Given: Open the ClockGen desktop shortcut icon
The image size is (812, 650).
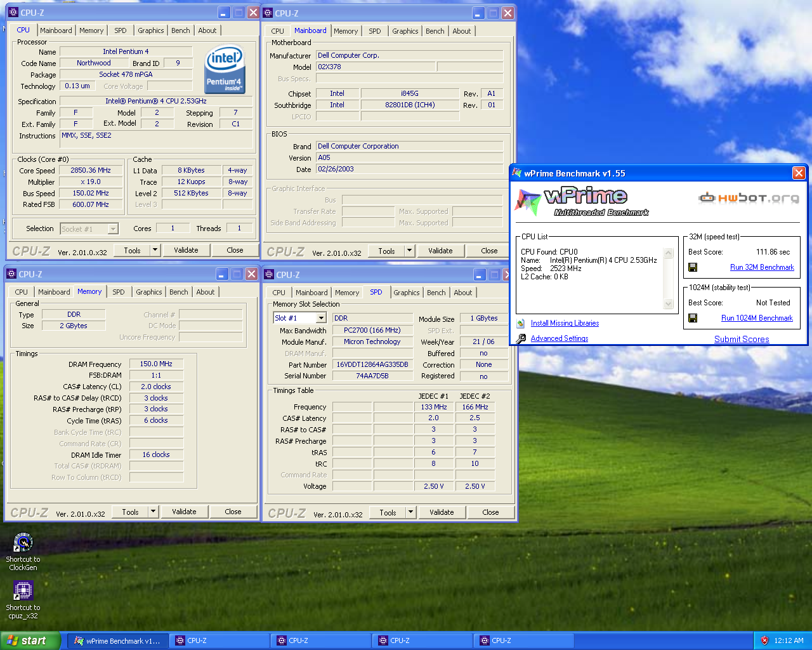Looking at the screenshot, I should point(23,543).
